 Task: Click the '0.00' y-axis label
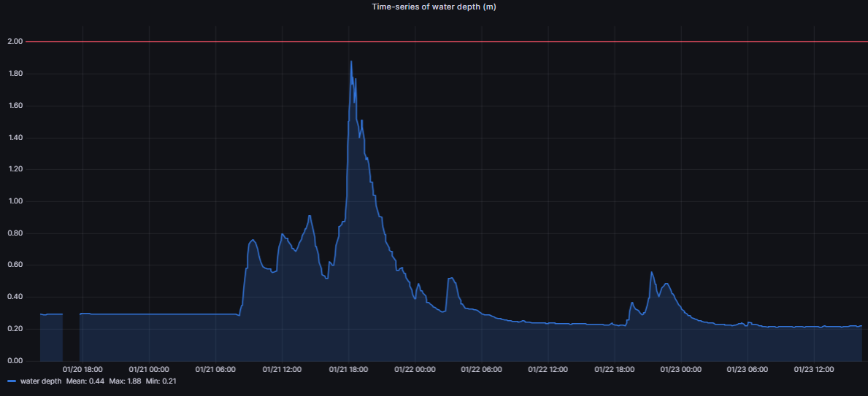(x=15, y=361)
